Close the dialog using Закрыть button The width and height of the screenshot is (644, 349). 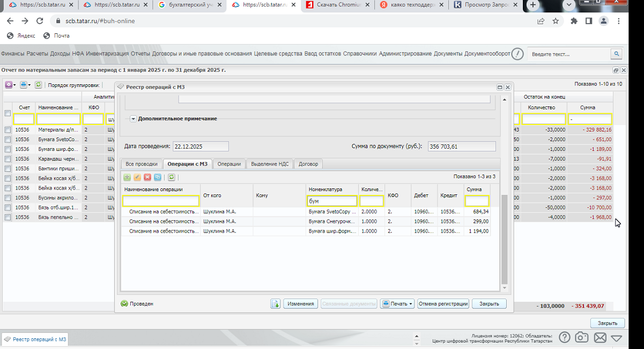(x=489, y=304)
